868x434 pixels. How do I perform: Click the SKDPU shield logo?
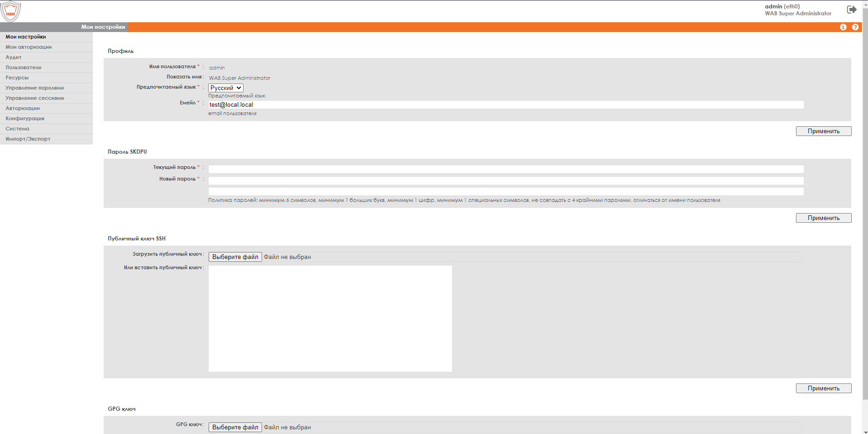click(10, 11)
